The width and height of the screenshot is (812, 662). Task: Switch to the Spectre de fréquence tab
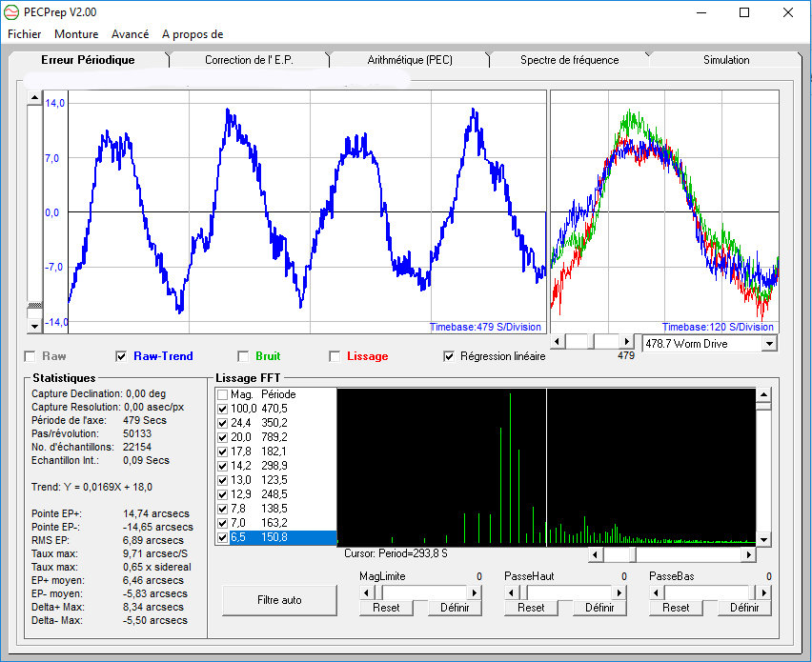pyautogui.click(x=569, y=60)
